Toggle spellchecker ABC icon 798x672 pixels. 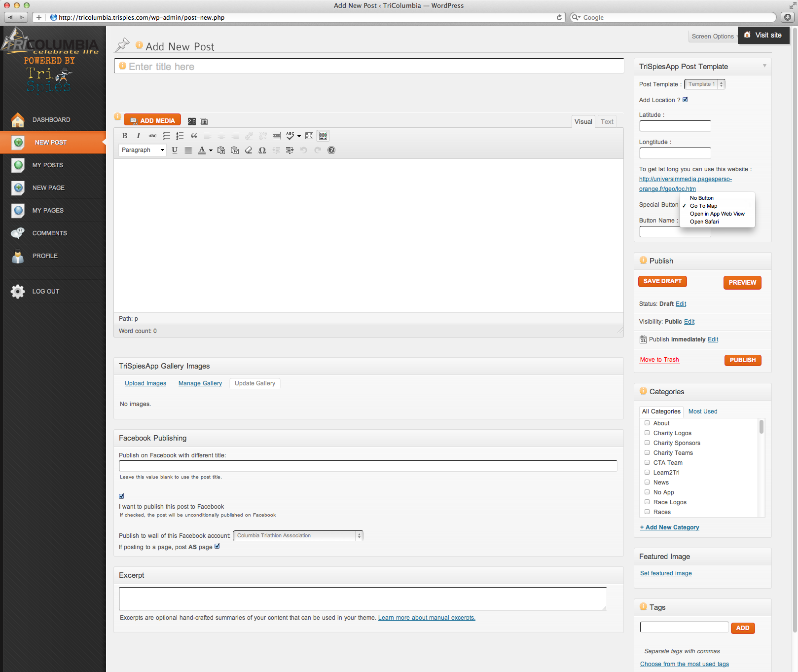coord(290,136)
